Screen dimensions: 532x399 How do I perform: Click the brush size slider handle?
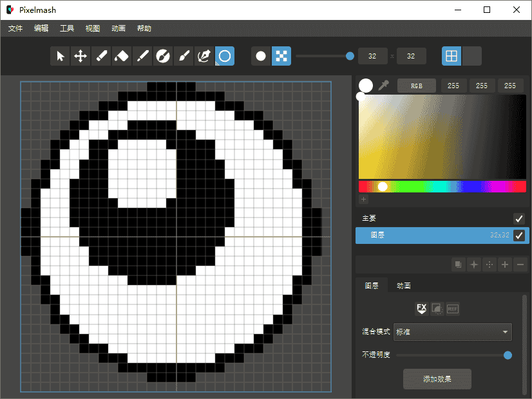(350, 56)
